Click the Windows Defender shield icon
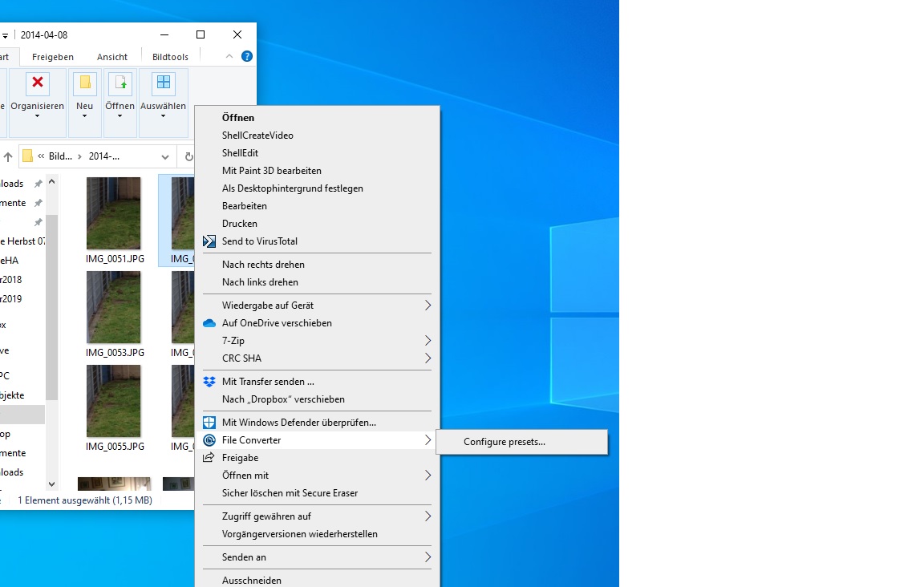This screenshot has height=587, width=924. click(x=209, y=422)
